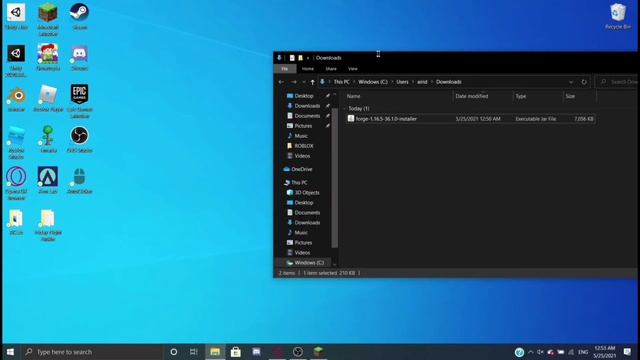640x360 pixels.
Task: Click the taskbar clock showing 12:53 AM
Action: click(604, 352)
